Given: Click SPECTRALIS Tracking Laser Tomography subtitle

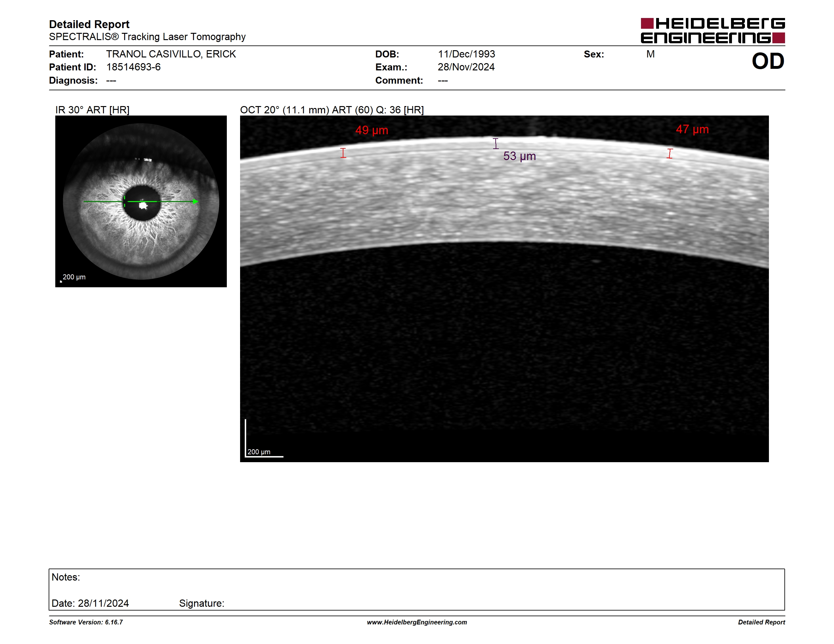Looking at the screenshot, I should [x=147, y=37].
